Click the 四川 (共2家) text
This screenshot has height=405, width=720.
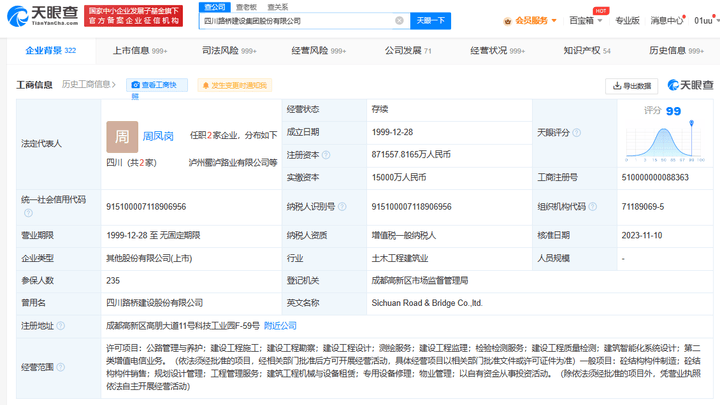131,163
